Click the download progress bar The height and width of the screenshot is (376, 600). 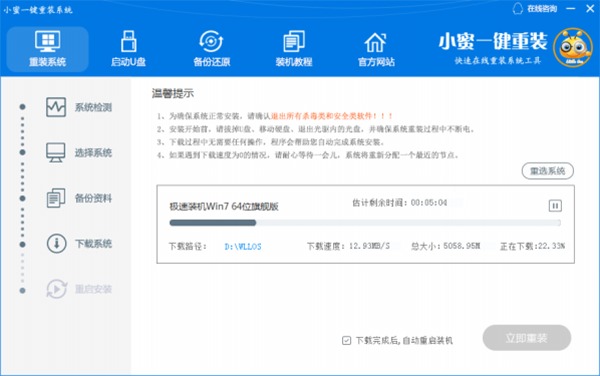(365, 223)
